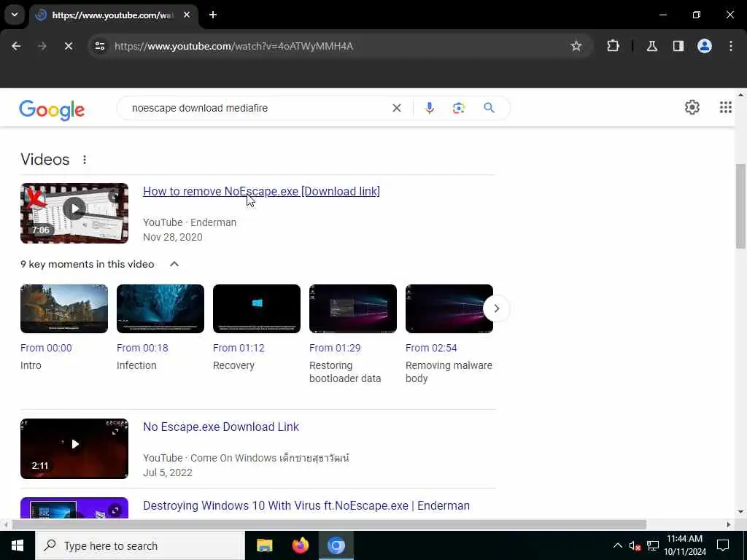This screenshot has width=747, height=560.
Task: Show hidden system tray icons
Action: point(617,545)
